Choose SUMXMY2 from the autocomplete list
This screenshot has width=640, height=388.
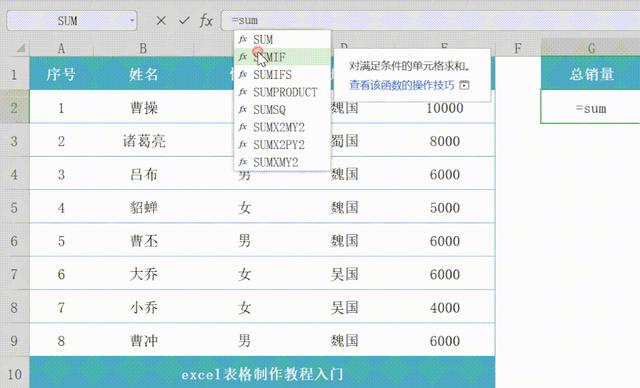click(x=282, y=162)
